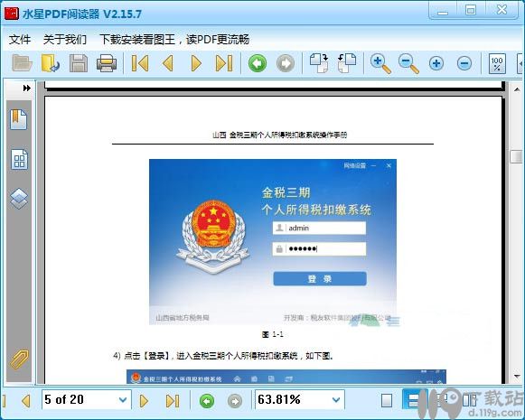Click the password field in document image
This screenshot has height=420, width=525.
point(319,249)
